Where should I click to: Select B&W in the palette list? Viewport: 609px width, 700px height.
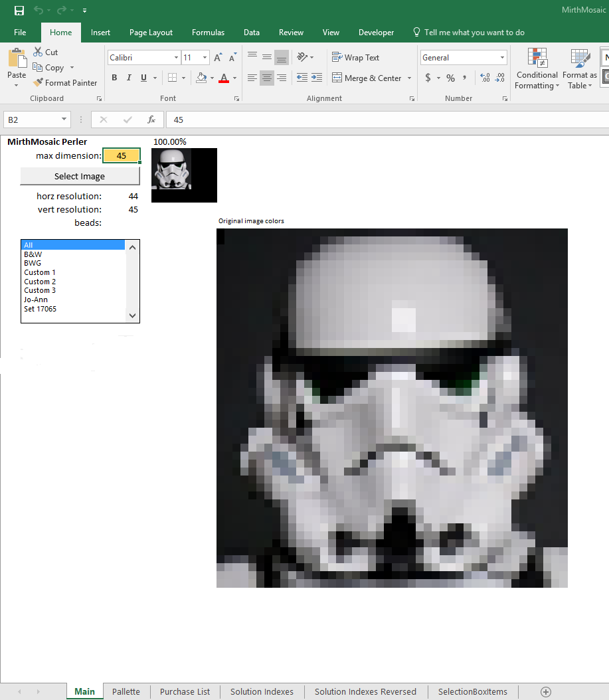[x=33, y=254]
